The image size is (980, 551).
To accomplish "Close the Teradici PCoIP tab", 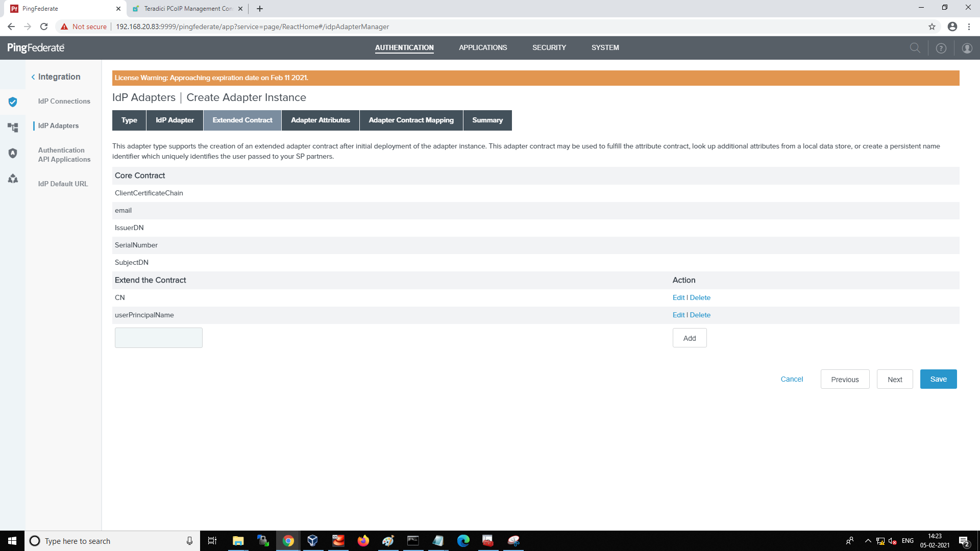I will click(x=240, y=9).
